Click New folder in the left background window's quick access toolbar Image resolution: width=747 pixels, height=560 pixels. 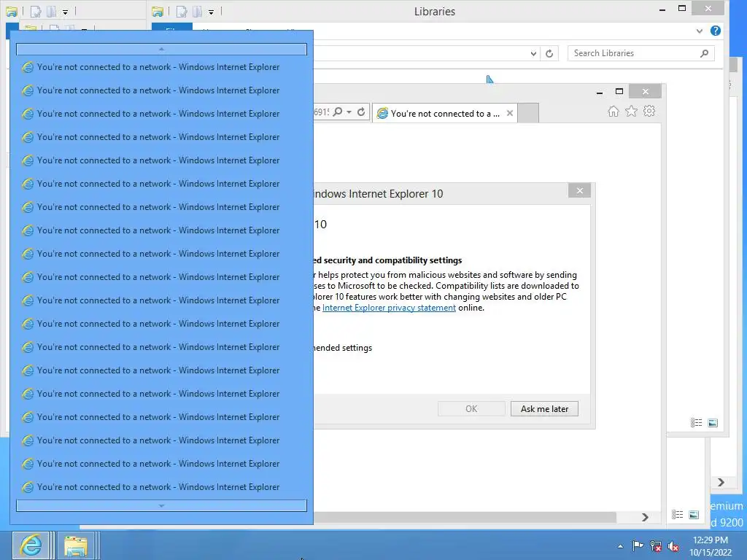click(x=52, y=11)
